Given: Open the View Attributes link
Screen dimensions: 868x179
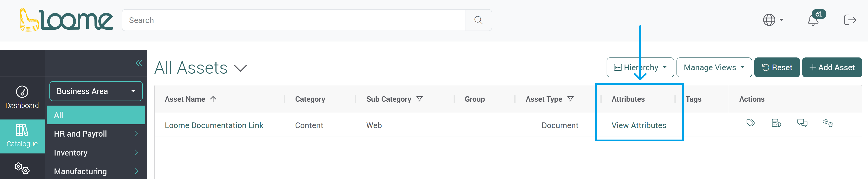Looking at the screenshot, I should click(x=638, y=125).
